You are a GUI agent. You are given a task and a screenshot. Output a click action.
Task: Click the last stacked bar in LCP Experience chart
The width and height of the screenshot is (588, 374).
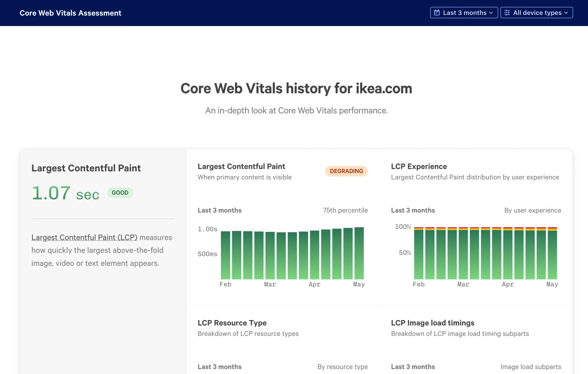(x=552, y=253)
